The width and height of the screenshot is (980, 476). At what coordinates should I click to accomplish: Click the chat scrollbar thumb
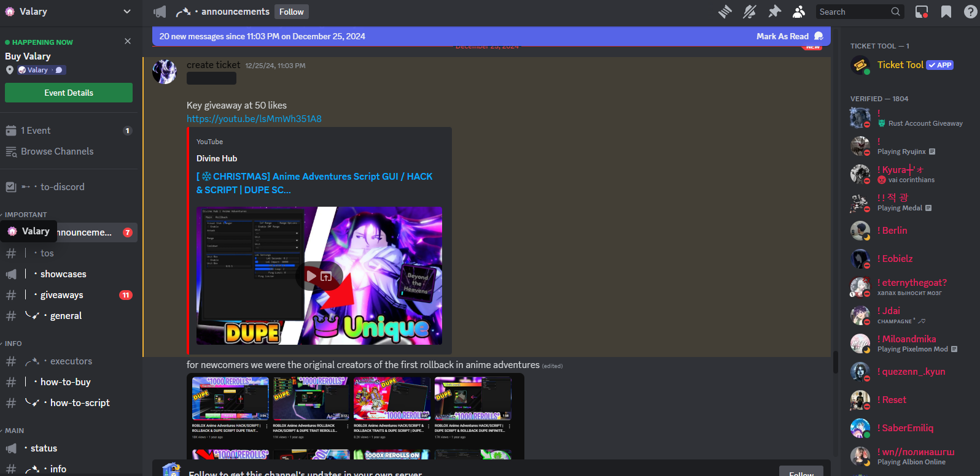pyautogui.click(x=835, y=362)
